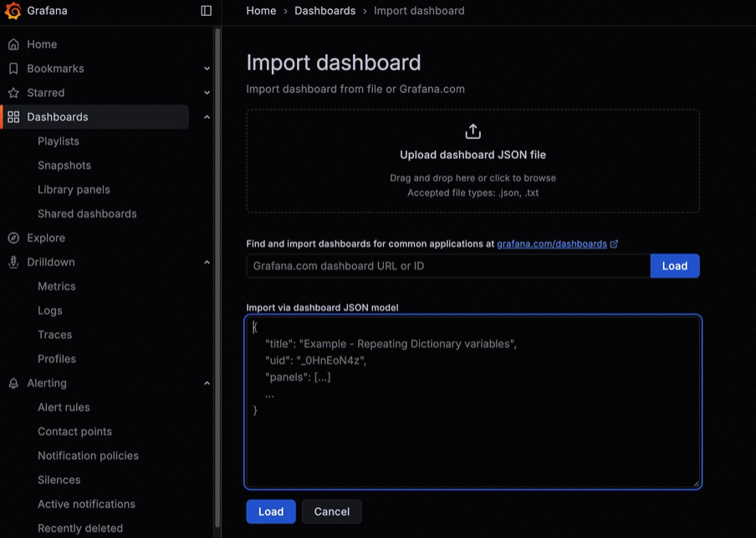
Task: Cancel the dashboard import
Action: (x=332, y=511)
